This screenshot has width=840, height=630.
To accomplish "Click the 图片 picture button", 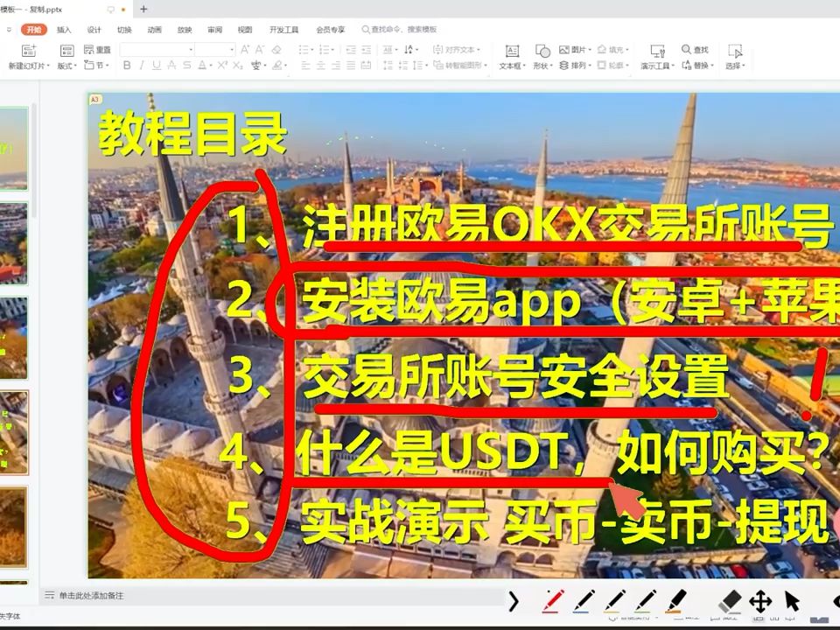I will (x=575, y=50).
